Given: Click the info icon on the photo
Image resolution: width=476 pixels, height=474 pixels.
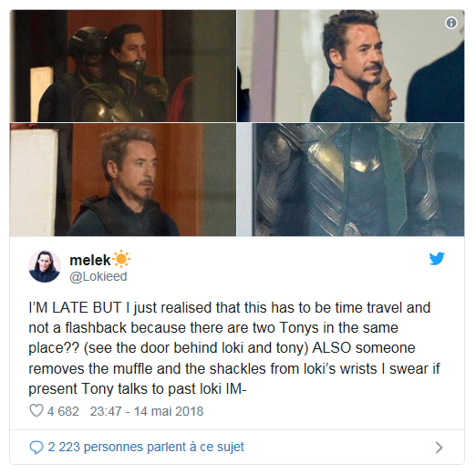Looking at the screenshot, I should [451, 23].
